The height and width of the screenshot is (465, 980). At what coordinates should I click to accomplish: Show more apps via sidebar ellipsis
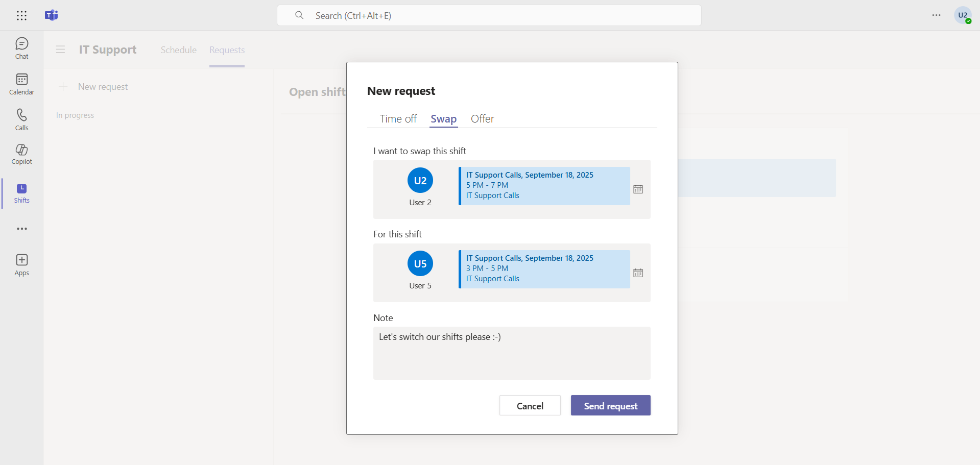pyautogui.click(x=21, y=229)
